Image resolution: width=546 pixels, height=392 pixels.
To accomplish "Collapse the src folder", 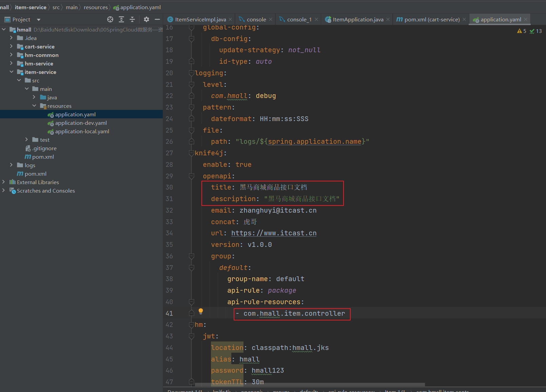I will pyautogui.click(x=19, y=80).
